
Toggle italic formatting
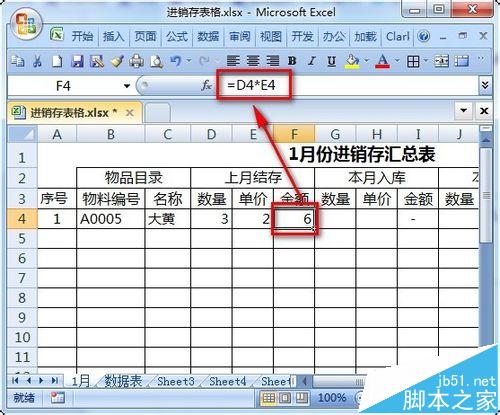(x=312, y=61)
